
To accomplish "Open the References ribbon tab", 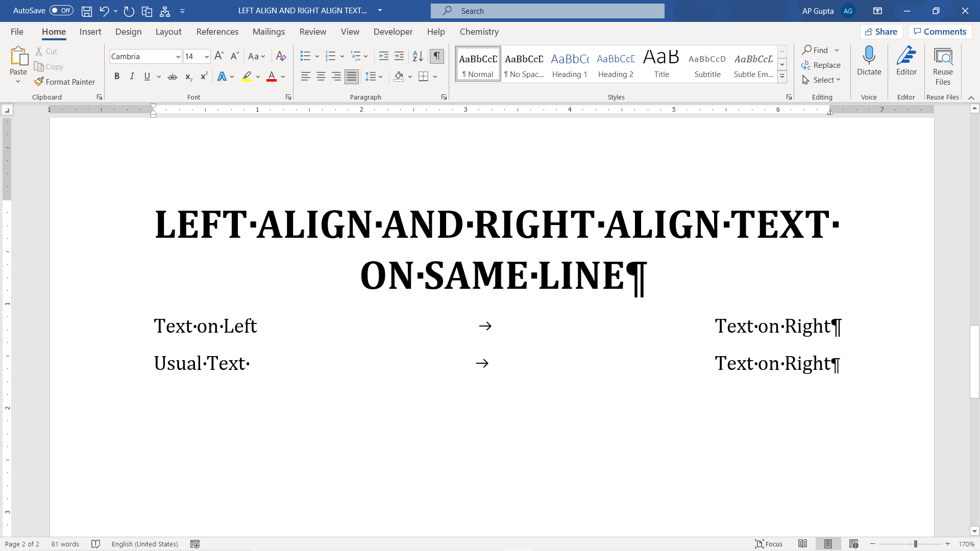I will pos(217,32).
